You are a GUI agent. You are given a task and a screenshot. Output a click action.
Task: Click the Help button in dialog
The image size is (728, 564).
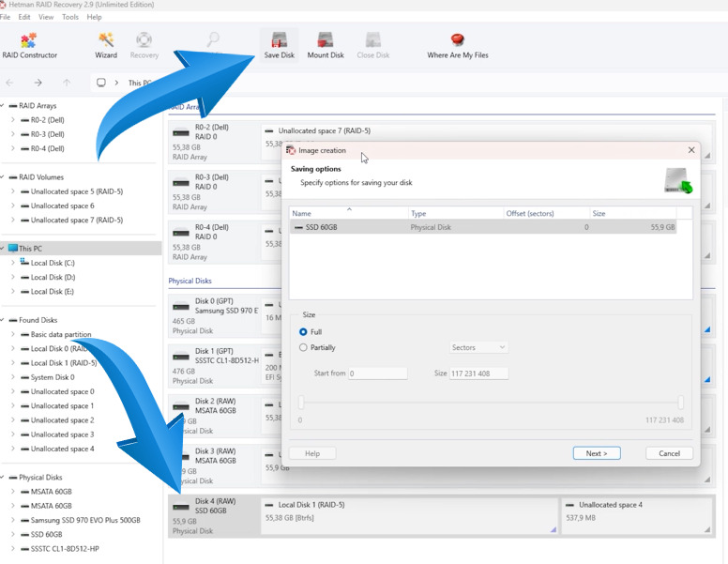point(312,453)
